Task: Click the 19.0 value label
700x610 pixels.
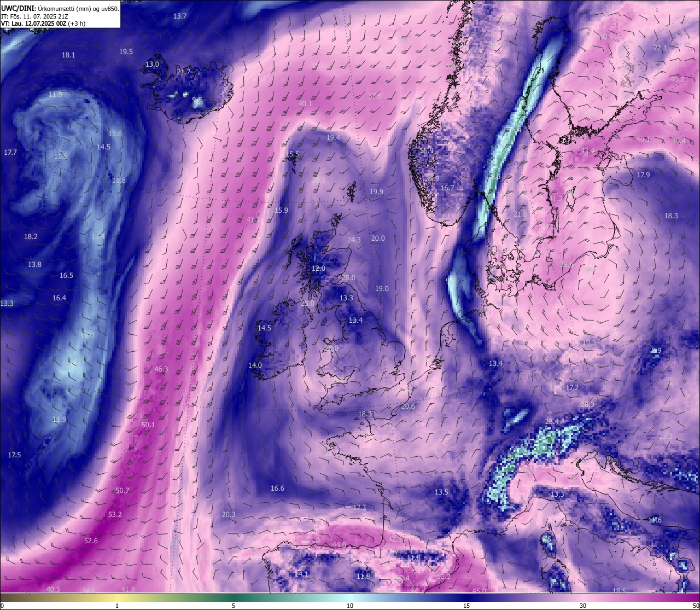Action: [382, 289]
